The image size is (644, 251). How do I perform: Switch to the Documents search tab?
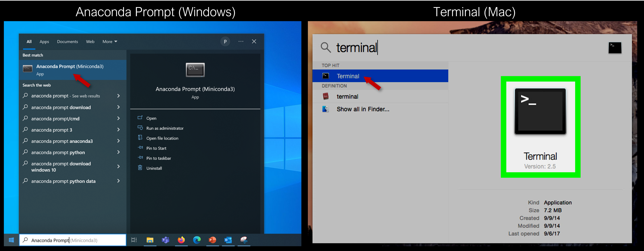pos(67,42)
